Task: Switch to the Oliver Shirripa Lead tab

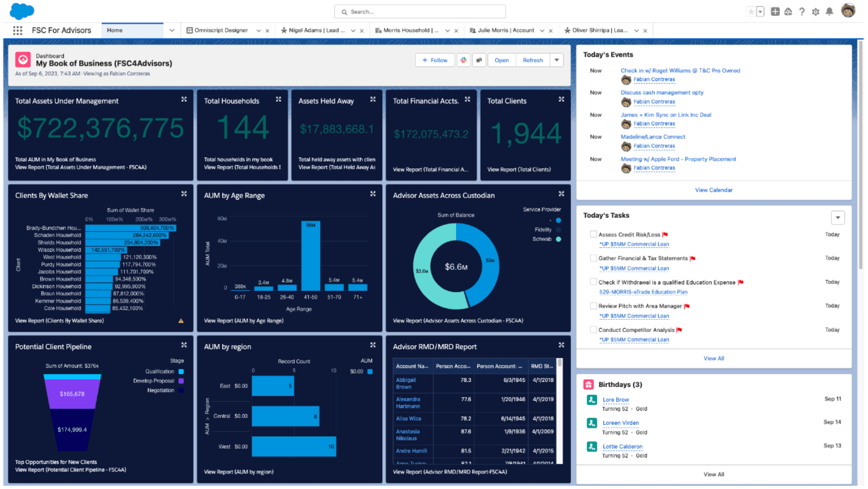Action: pyautogui.click(x=596, y=31)
